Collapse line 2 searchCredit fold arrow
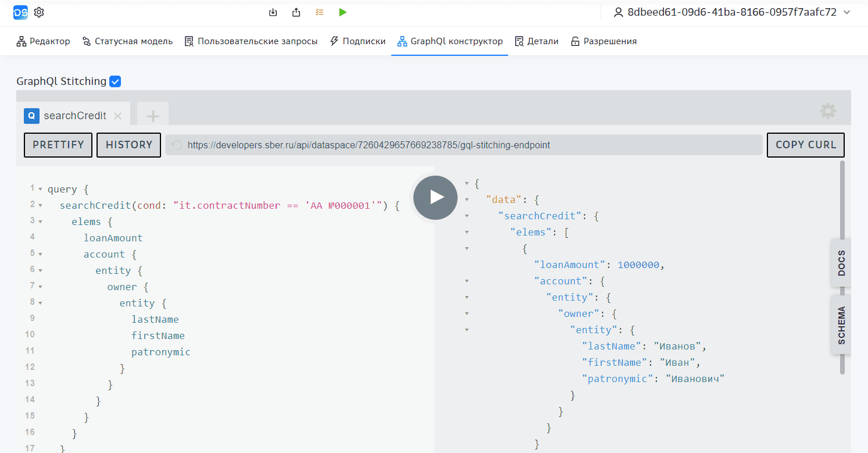Viewport: 868px width, 453px height. (40, 206)
